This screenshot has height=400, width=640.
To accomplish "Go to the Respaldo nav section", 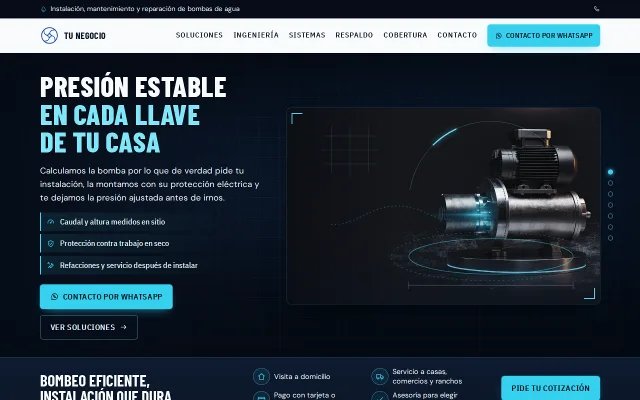I will [354, 35].
